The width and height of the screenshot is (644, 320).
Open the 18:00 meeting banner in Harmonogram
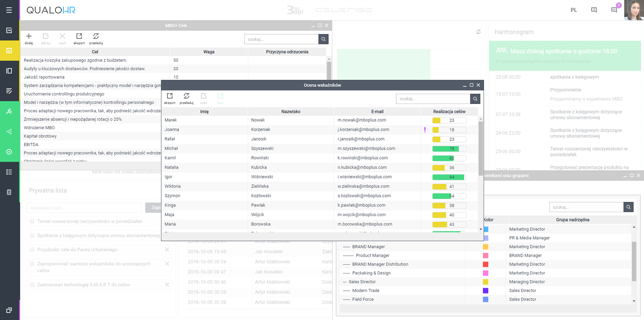[x=565, y=56]
